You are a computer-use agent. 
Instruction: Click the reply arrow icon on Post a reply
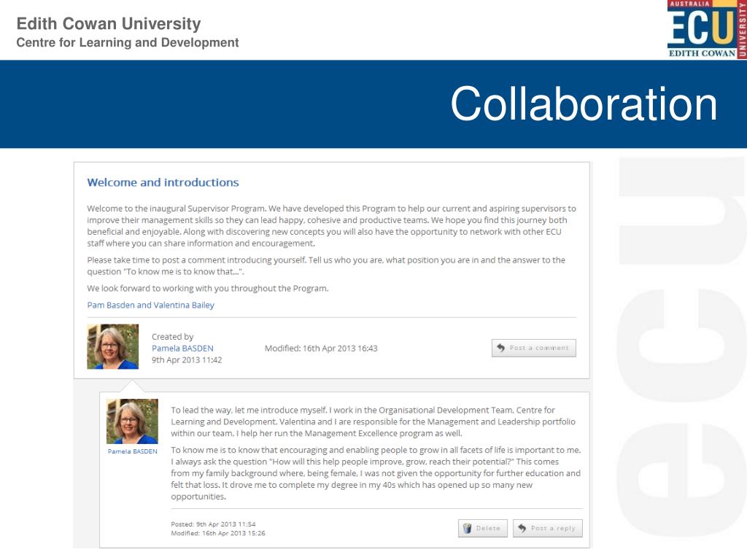[x=522, y=528]
